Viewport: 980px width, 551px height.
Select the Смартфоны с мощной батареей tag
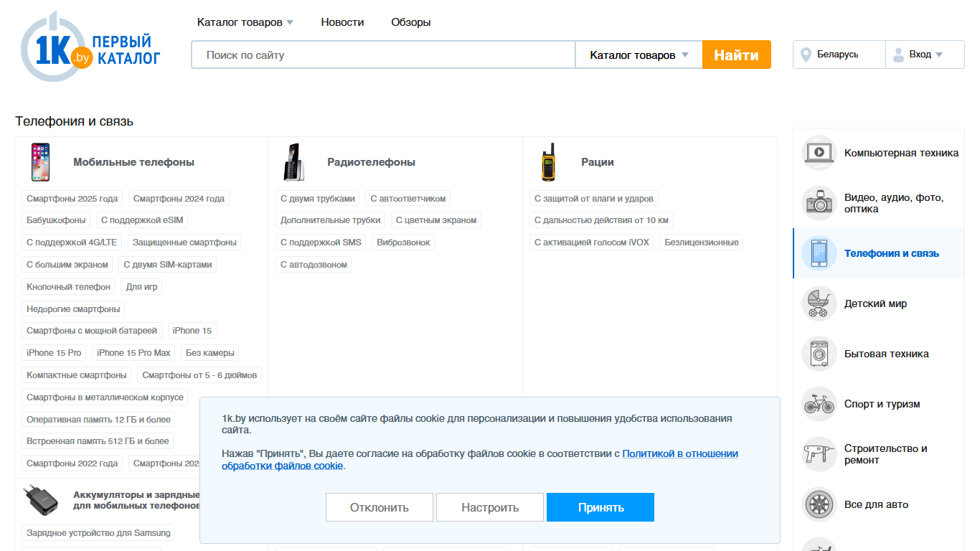(x=92, y=331)
